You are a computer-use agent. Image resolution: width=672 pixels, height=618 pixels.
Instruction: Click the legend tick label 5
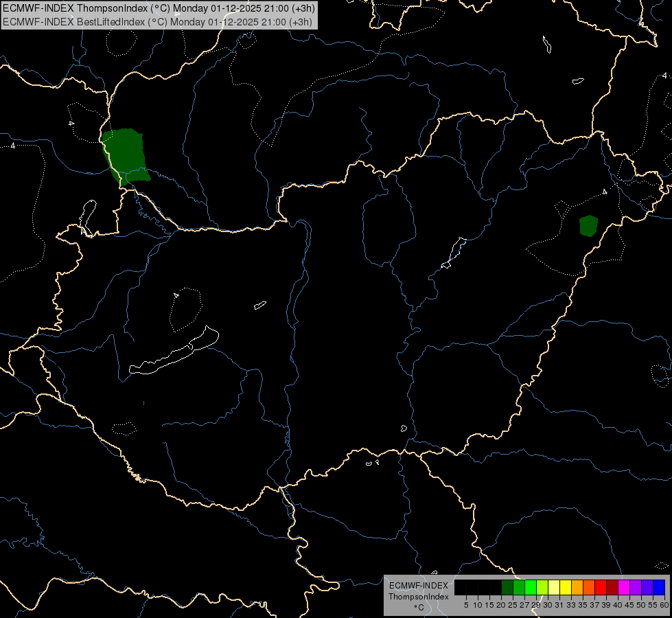tap(466, 605)
